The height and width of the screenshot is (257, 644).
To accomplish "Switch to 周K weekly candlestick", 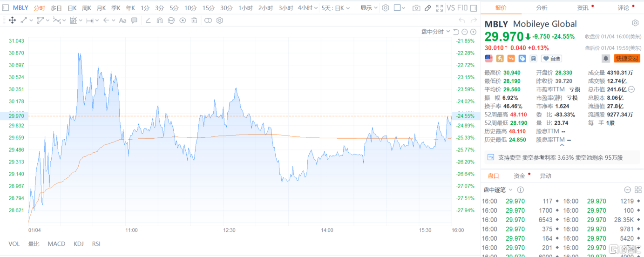I will (87, 8).
